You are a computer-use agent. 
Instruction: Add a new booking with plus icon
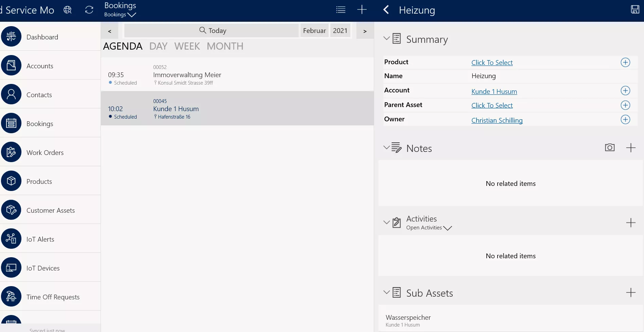pos(362,10)
